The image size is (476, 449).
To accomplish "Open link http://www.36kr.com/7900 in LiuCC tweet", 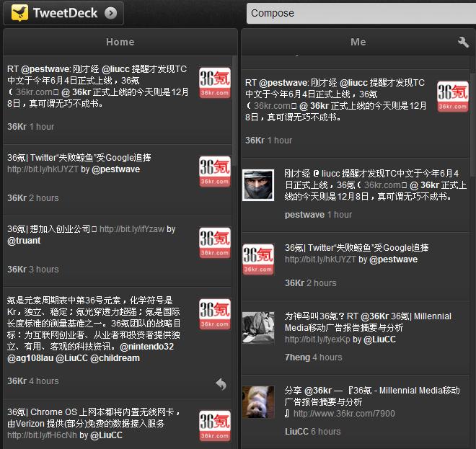I will coord(344,414).
